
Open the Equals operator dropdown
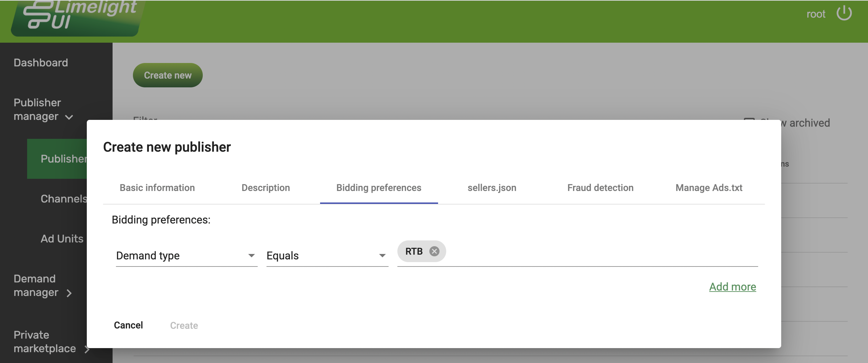tap(327, 256)
